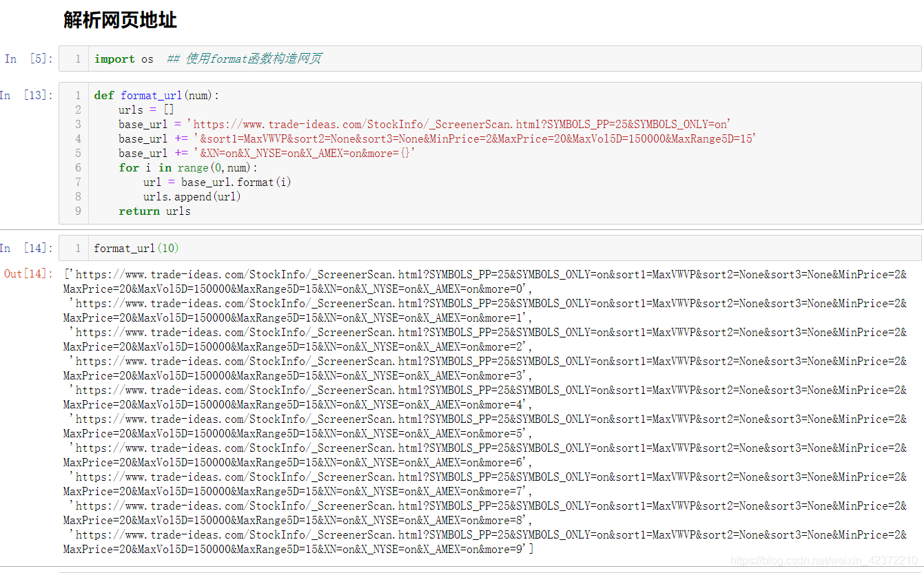Click the line 'urls.append(url)'
This screenshot has width=924, height=573.
pyautogui.click(x=192, y=196)
